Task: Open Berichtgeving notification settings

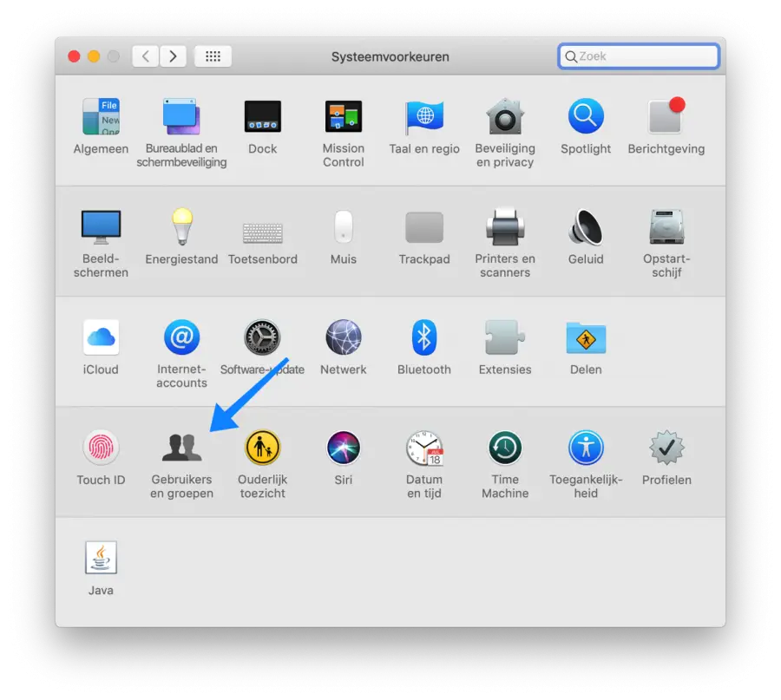Action: [666, 116]
